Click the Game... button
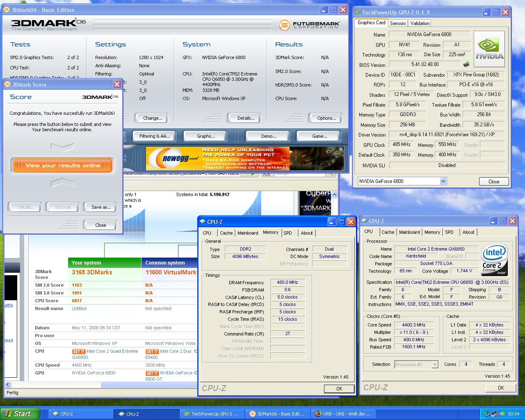 pyautogui.click(x=320, y=136)
